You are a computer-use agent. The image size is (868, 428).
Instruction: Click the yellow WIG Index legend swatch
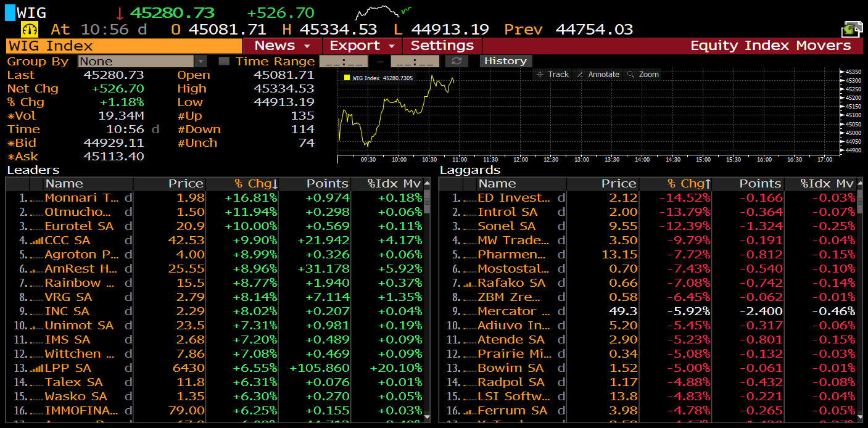pyautogui.click(x=347, y=78)
